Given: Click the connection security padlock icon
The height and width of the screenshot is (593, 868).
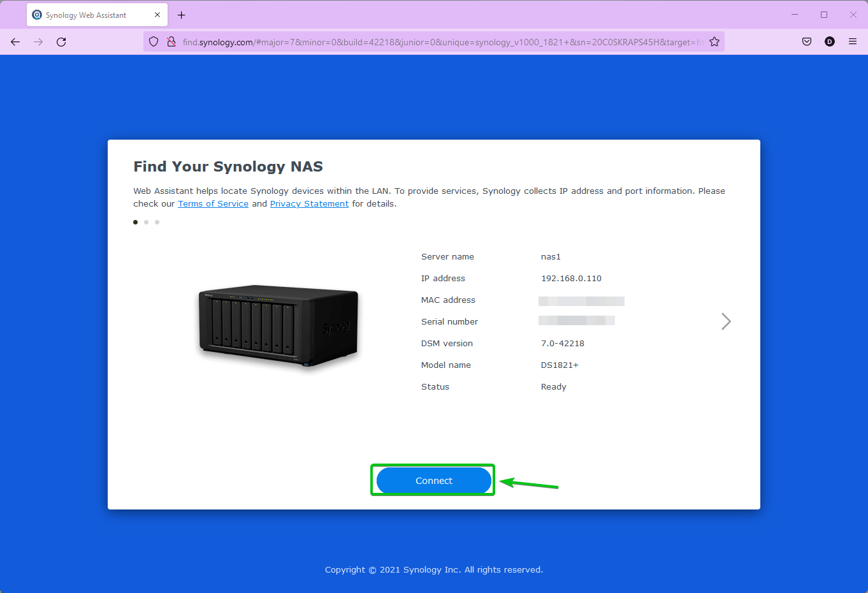Looking at the screenshot, I should point(171,41).
